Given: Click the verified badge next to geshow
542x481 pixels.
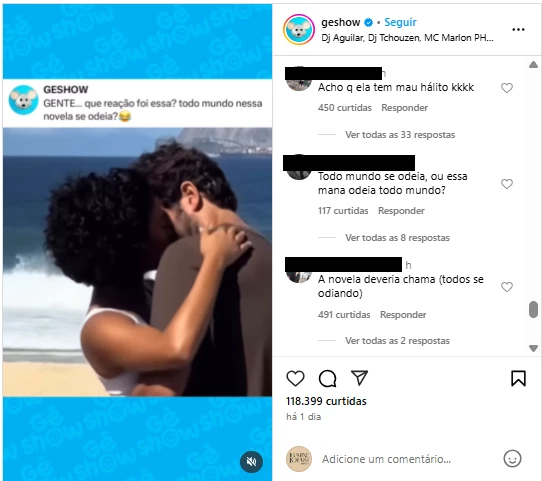Looking at the screenshot, I should coord(368,22).
